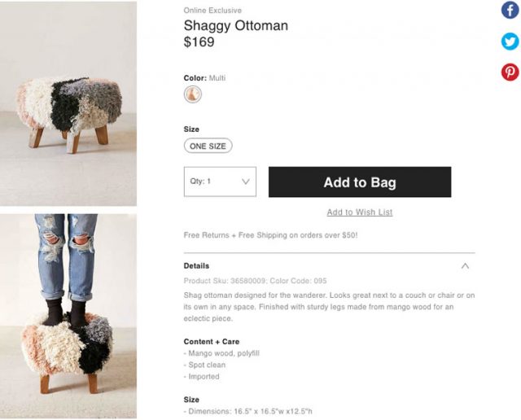The height and width of the screenshot is (420, 521).
Task: Click the $169 price
Action: 199,42
